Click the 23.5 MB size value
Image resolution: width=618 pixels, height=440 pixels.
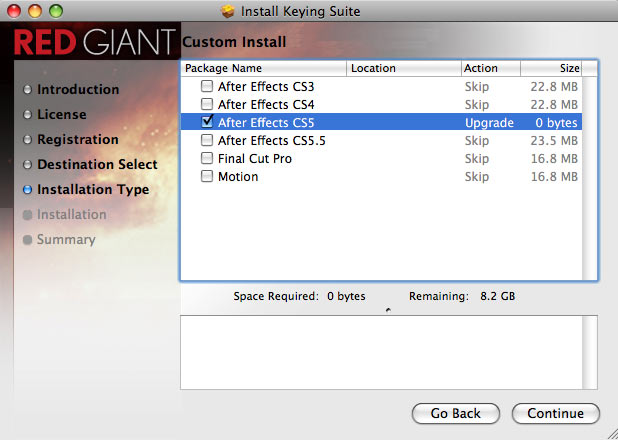tap(554, 141)
